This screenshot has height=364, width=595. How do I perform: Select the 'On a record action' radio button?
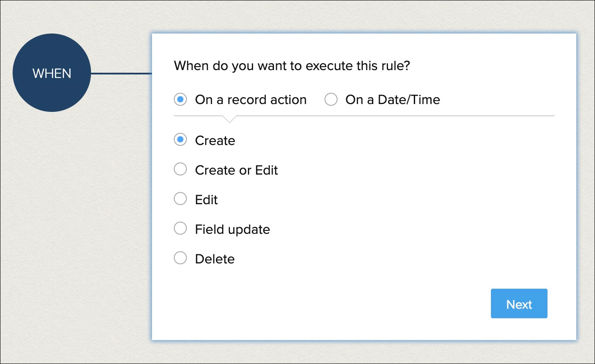point(180,100)
